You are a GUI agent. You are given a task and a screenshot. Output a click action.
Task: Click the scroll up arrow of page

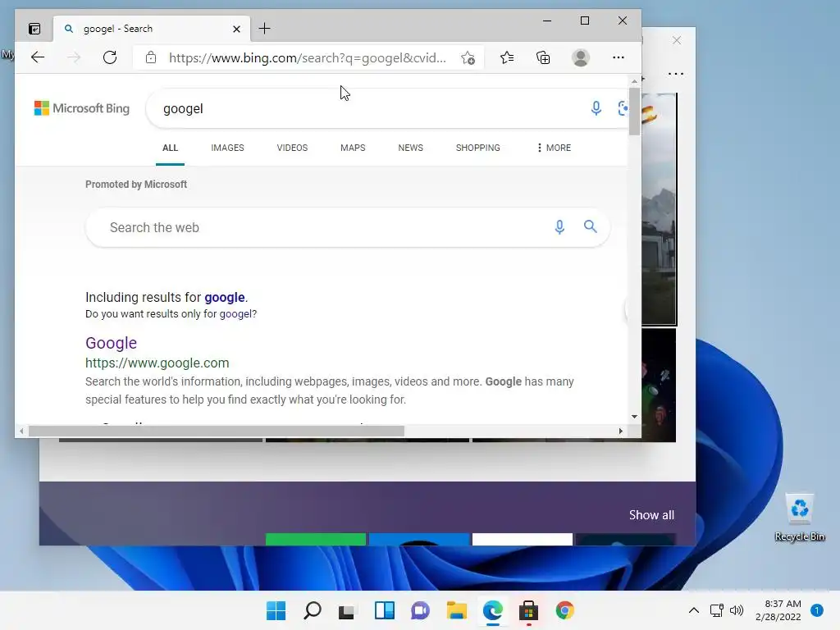coord(634,81)
